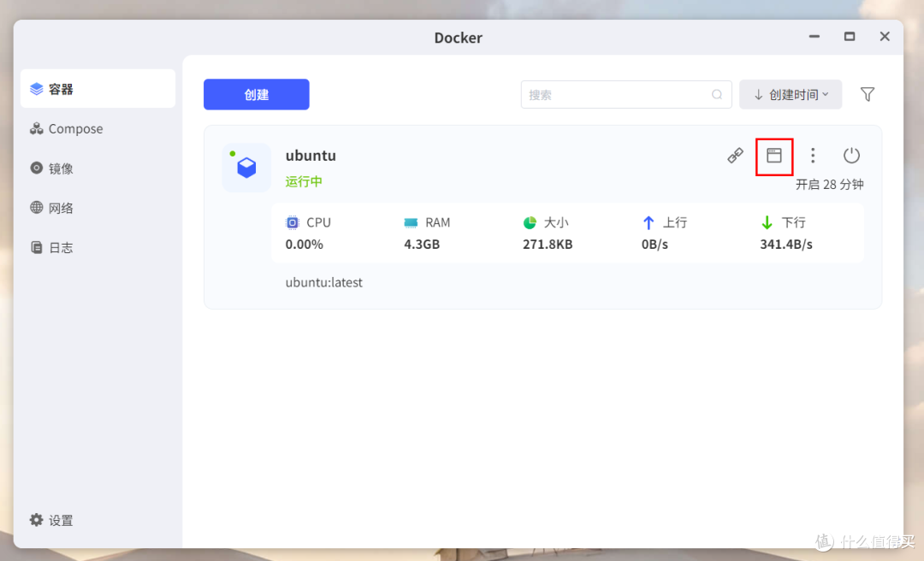Click the 0.00% CPU value
This screenshot has height=561, width=924.
point(304,245)
